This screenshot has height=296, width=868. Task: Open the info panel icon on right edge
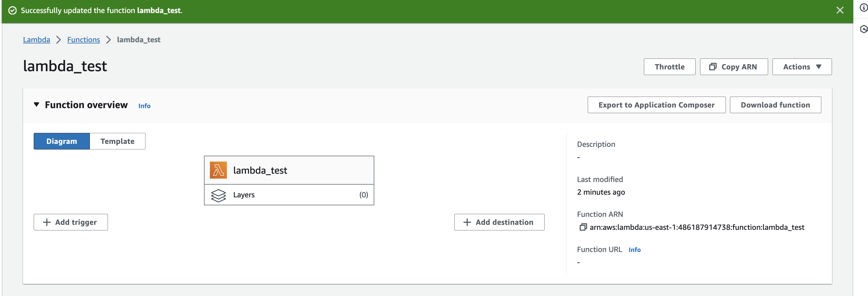click(x=863, y=7)
